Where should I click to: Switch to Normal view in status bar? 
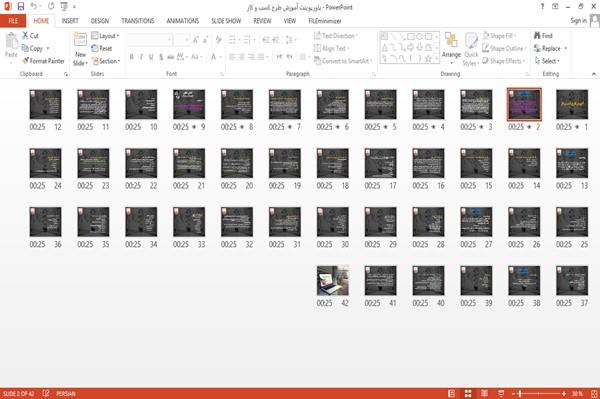452,393
